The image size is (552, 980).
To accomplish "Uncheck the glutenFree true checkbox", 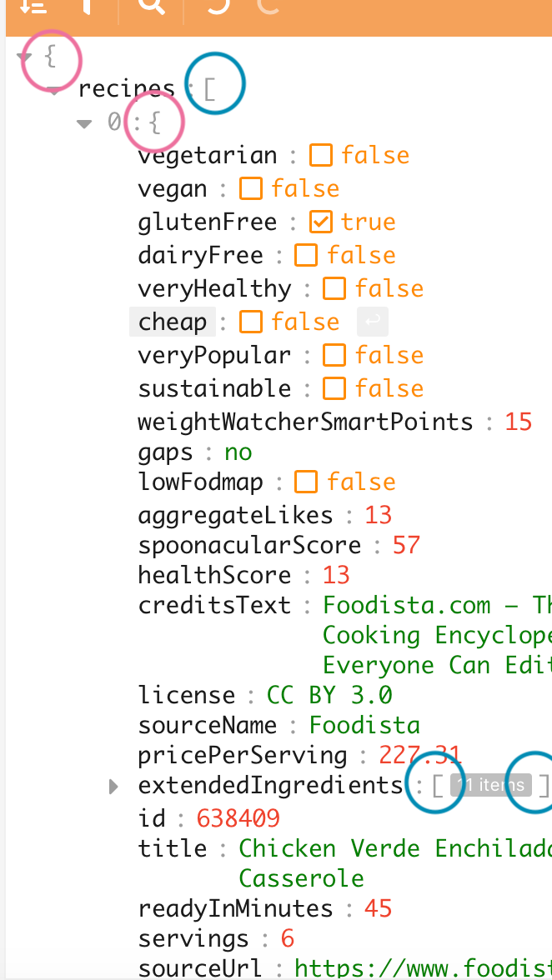I will [319, 221].
